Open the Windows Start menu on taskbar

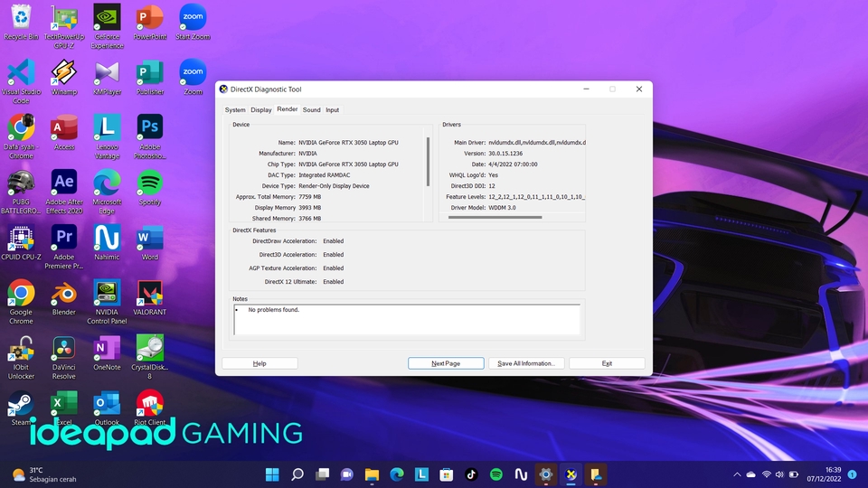(x=272, y=474)
